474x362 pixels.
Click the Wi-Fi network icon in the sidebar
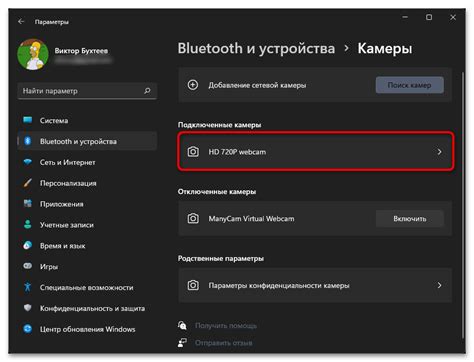(28, 162)
